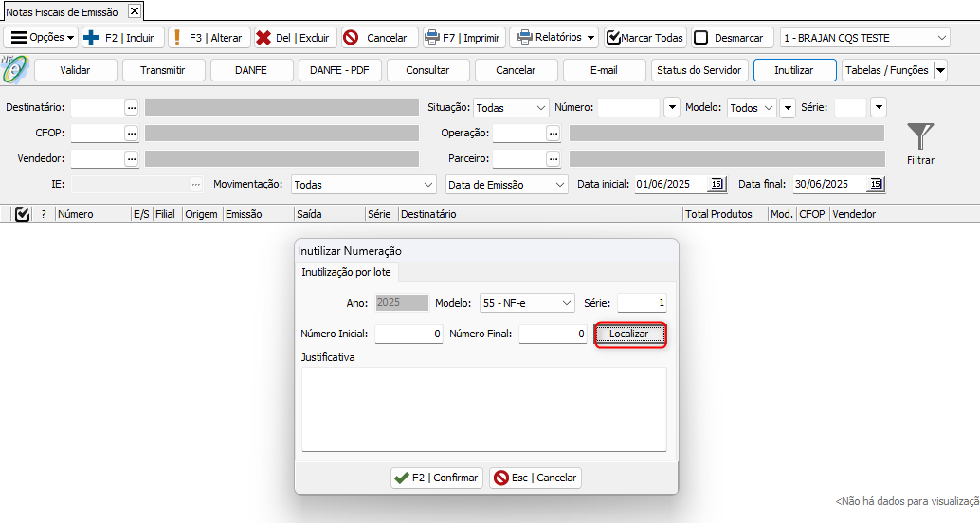This screenshot has width=980, height=523.
Task: Click the Marcar Todas checkbox button
Action: pyautogui.click(x=644, y=38)
